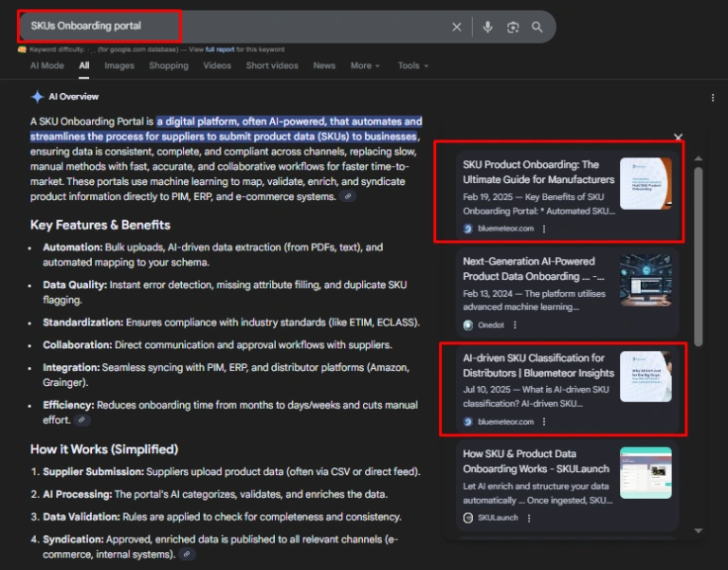The width and height of the screenshot is (728, 570).
Task: Click the Collaboration: bullet label
Action: point(78,344)
